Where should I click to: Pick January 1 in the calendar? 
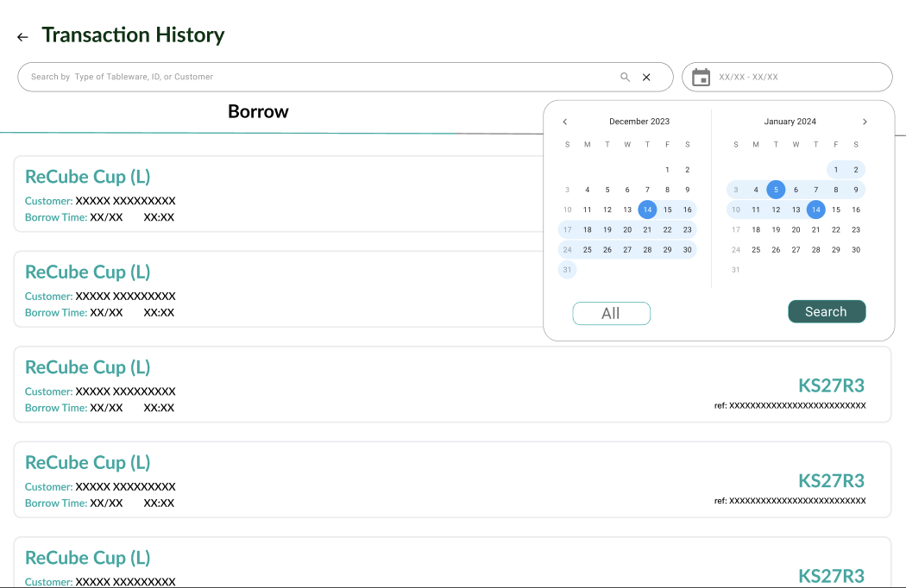click(836, 170)
